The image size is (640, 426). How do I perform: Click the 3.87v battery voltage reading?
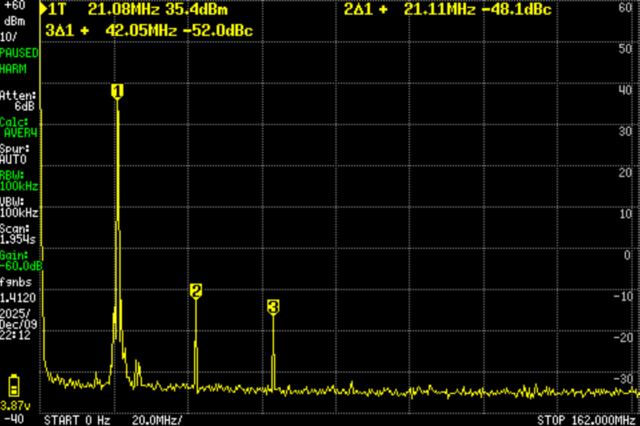click(14, 405)
